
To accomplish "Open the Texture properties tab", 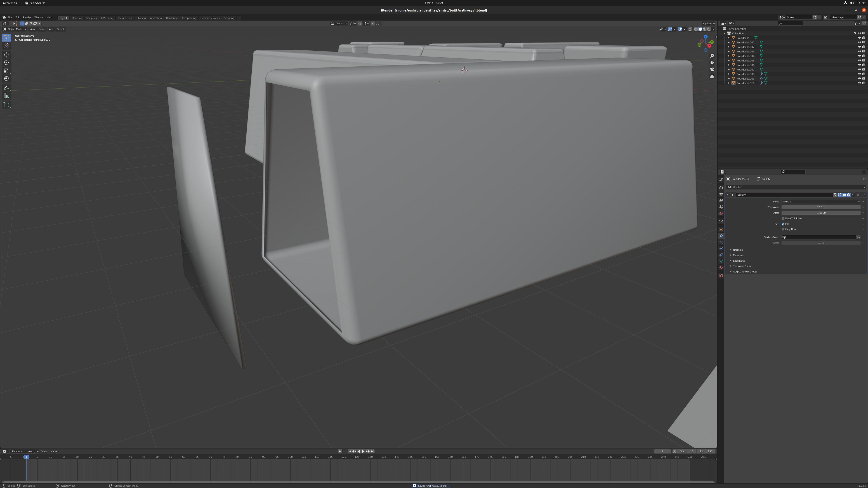I will click(x=721, y=276).
